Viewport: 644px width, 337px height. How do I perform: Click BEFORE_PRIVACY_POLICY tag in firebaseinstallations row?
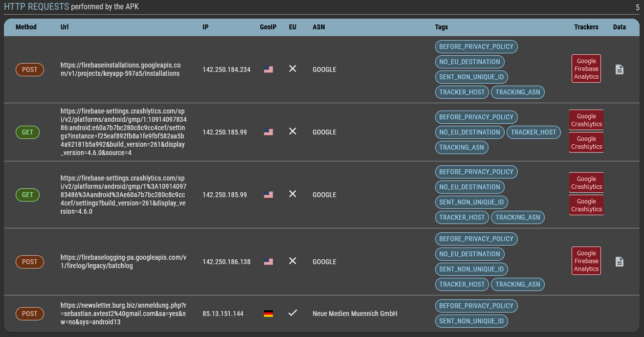pos(476,47)
